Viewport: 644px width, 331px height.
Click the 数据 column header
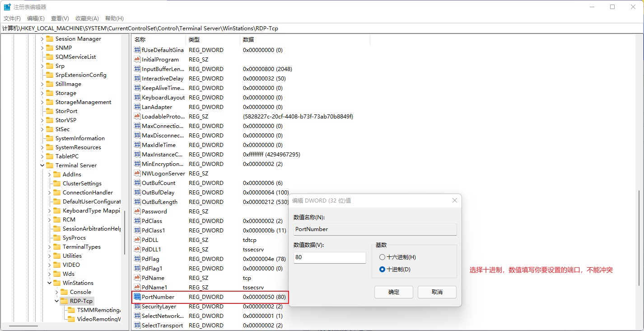coord(305,40)
